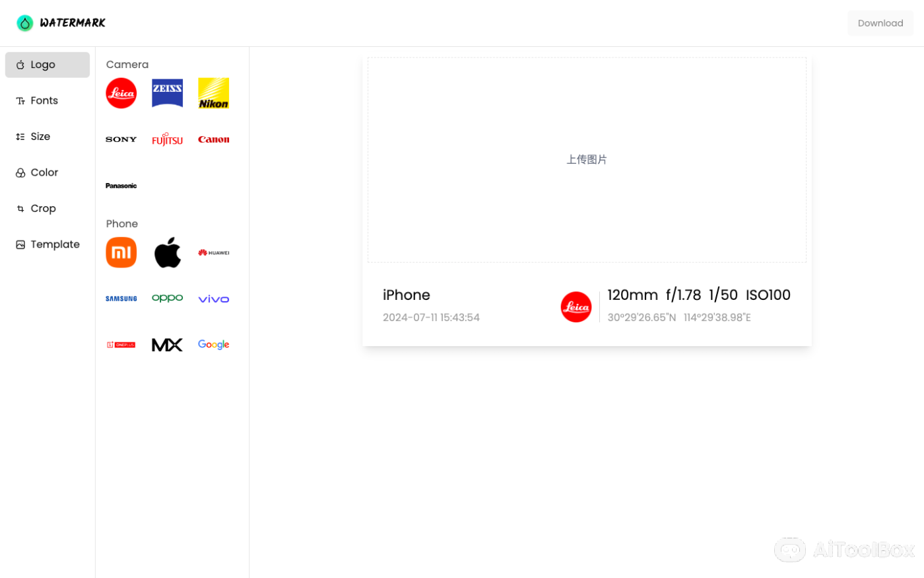Pick the Nikon yellow logo

pyautogui.click(x=214, y=93)
